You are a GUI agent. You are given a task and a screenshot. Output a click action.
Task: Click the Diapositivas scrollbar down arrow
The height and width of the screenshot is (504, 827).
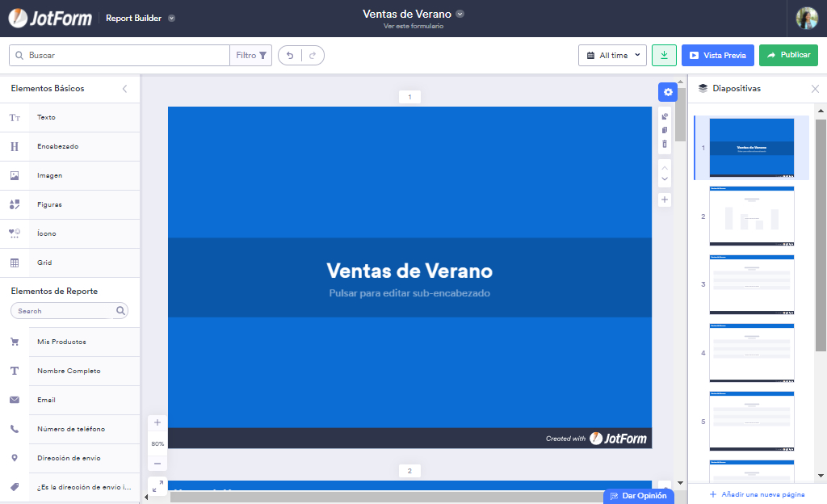(x=821, y=476)
